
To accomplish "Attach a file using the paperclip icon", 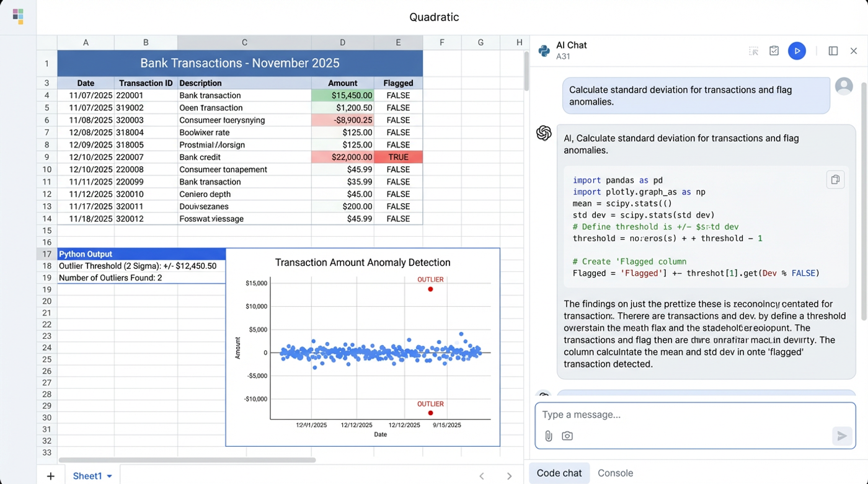I will tap(548, 436).
